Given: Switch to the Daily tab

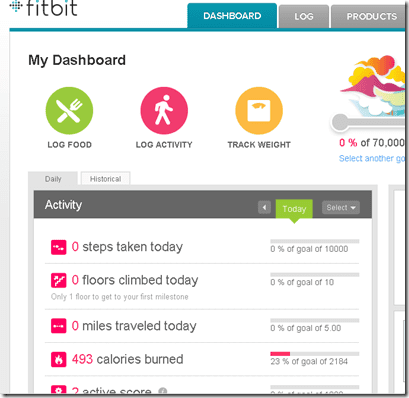Looking at the screenshot, I should coord(53,179).
